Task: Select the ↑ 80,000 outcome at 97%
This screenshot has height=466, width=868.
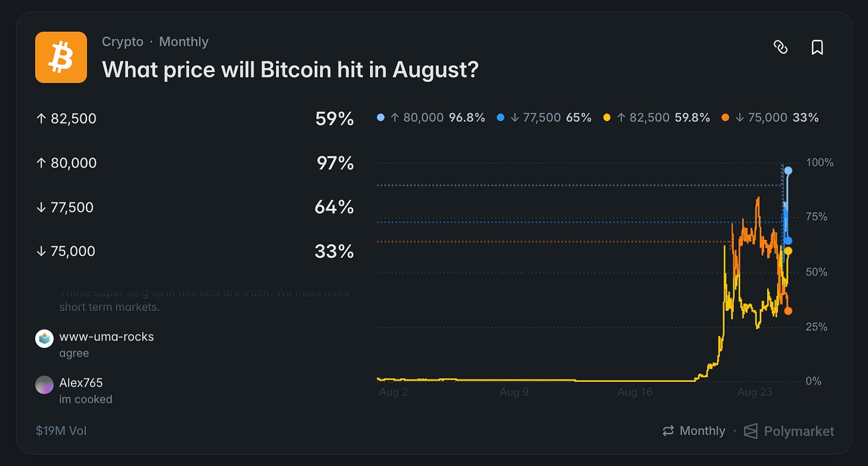Action: pos(194,163)
